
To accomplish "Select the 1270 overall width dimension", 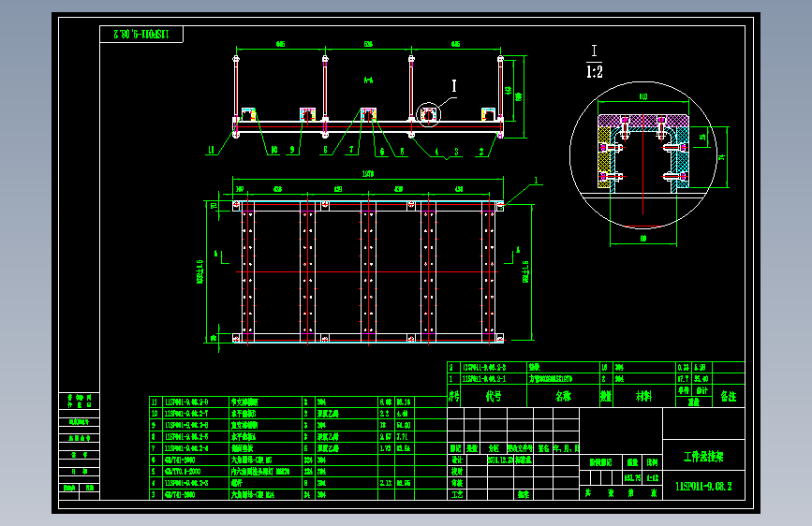I will pyautogui.click(x=368, y=173).
